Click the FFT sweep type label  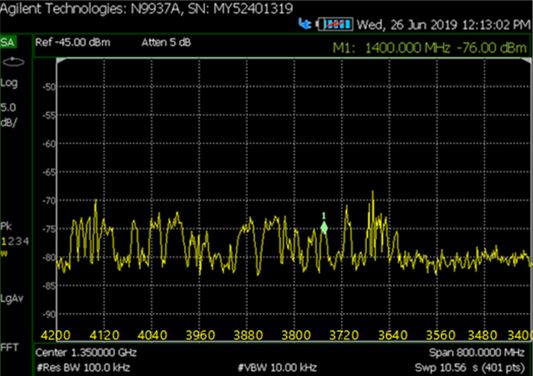click(x=10, y=347)
